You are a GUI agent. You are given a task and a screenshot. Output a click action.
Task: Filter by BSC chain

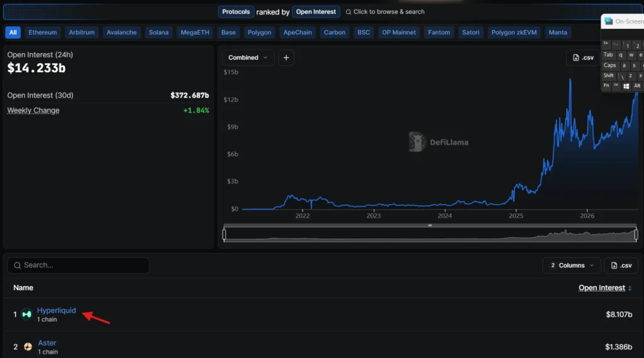tap(364, 33)
